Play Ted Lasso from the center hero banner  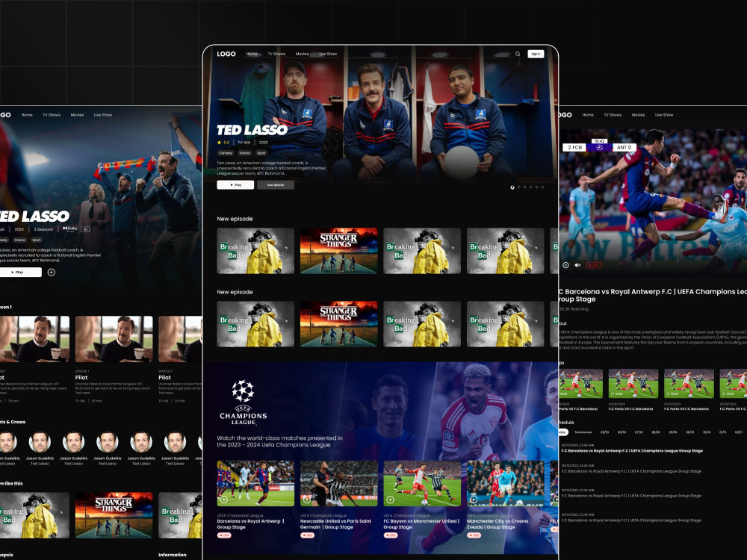point(235,184)
